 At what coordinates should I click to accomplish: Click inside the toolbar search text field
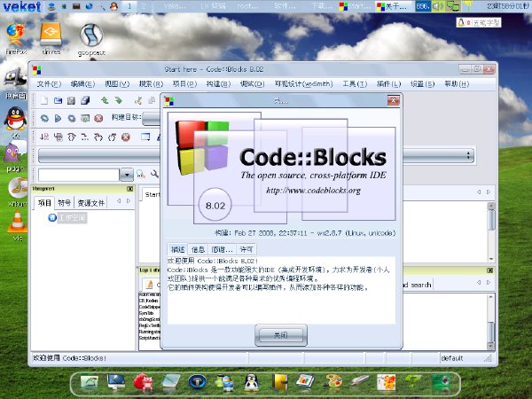point(79,175)
